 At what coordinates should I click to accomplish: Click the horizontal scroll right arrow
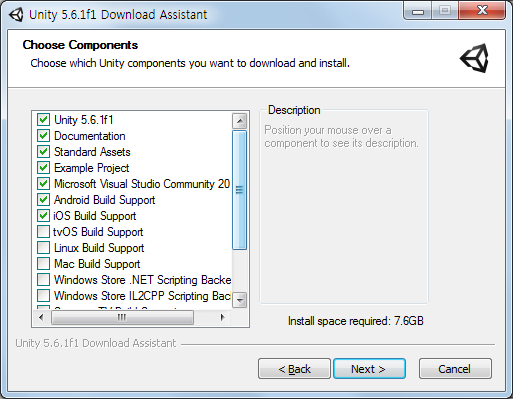coord(222,317)
